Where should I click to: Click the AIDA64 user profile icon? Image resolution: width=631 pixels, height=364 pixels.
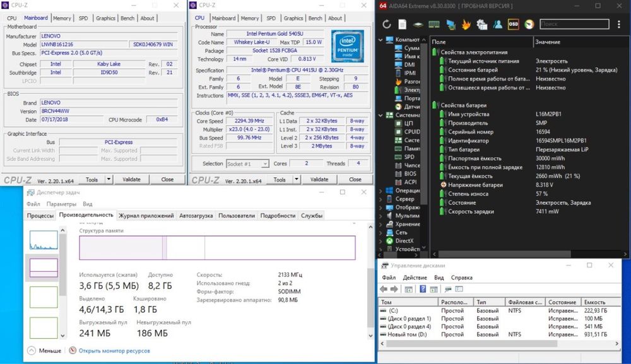click(x=498, y=24)
